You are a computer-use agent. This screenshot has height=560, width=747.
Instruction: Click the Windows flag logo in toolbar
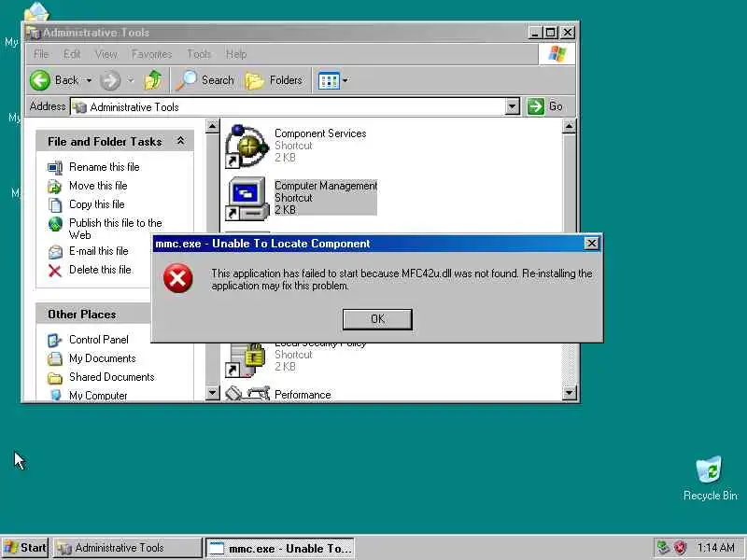coord(557,54)
